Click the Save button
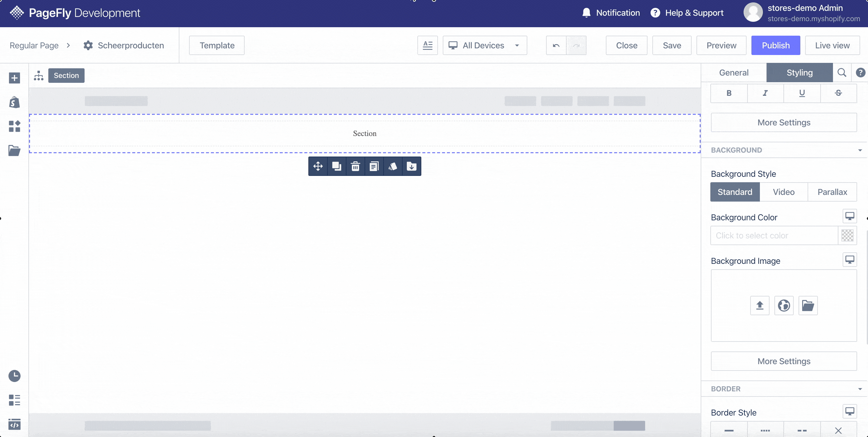Screen dimensions: 868x437 [x=672, y=45]
